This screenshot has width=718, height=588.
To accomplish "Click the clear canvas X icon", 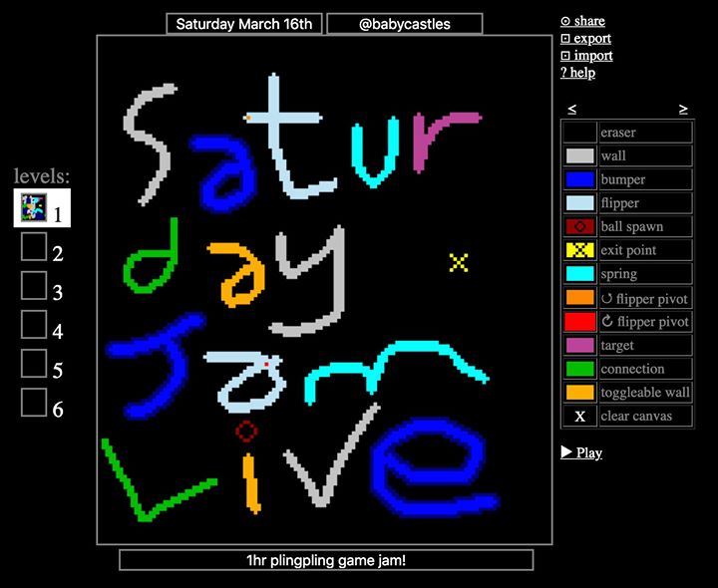I will point(579,417).
